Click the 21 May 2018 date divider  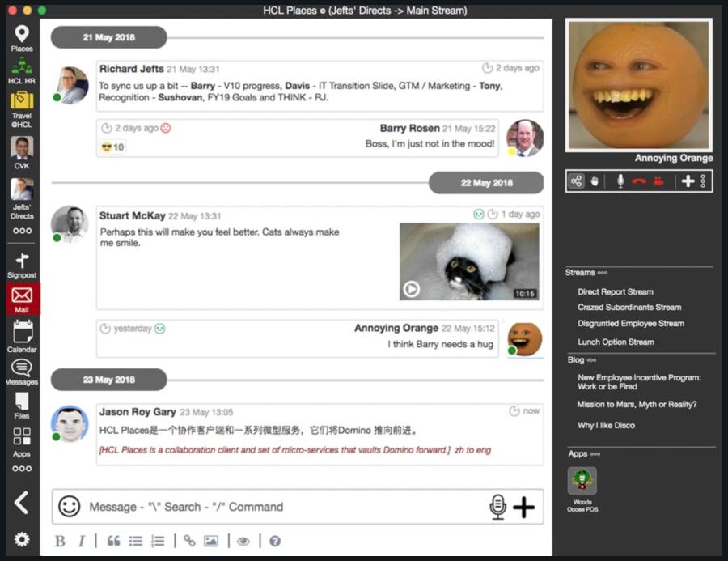click(108, 37)
